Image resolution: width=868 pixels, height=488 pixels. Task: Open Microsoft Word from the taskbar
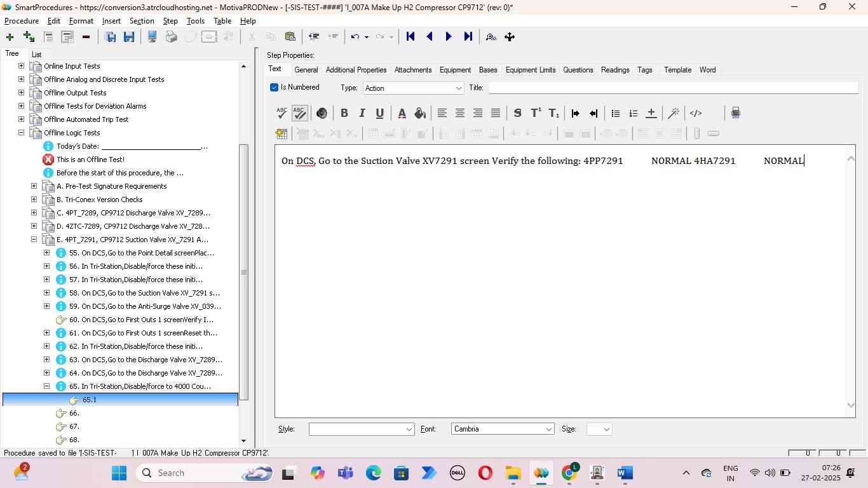point(625,473)
